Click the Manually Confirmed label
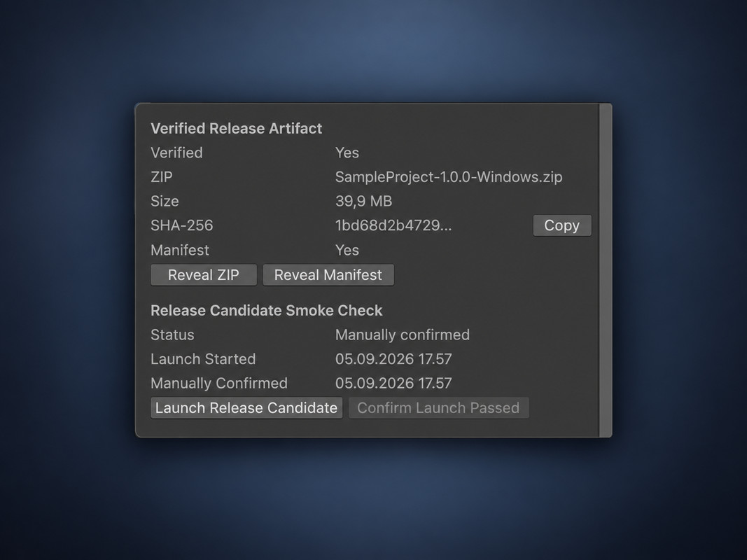747x560 pixels. pos(219,384)
